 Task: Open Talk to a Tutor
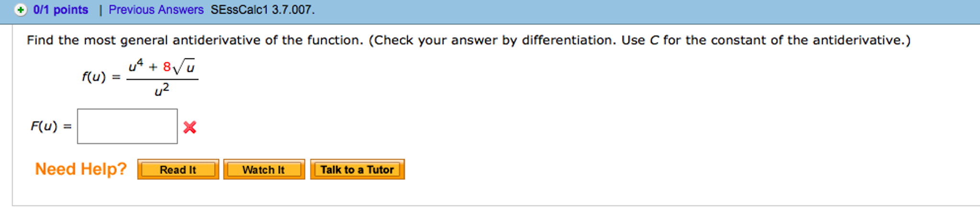tap(357, 170)
